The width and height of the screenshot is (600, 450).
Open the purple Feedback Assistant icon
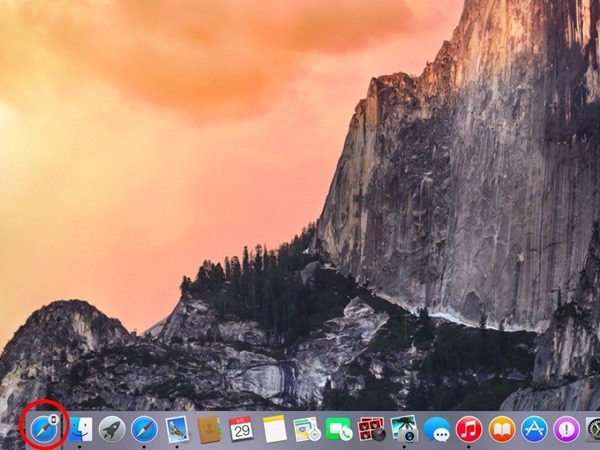coord(567,429)
